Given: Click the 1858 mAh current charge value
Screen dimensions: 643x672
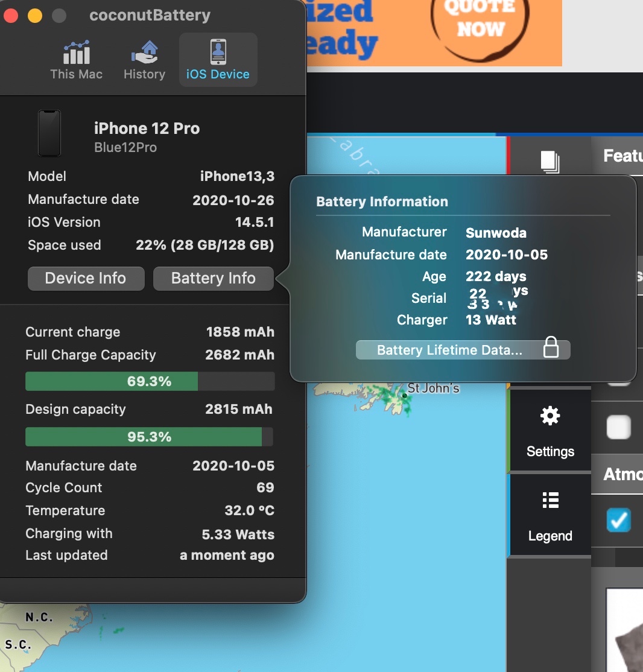Looking at the screenshot, I should (240, 332).
